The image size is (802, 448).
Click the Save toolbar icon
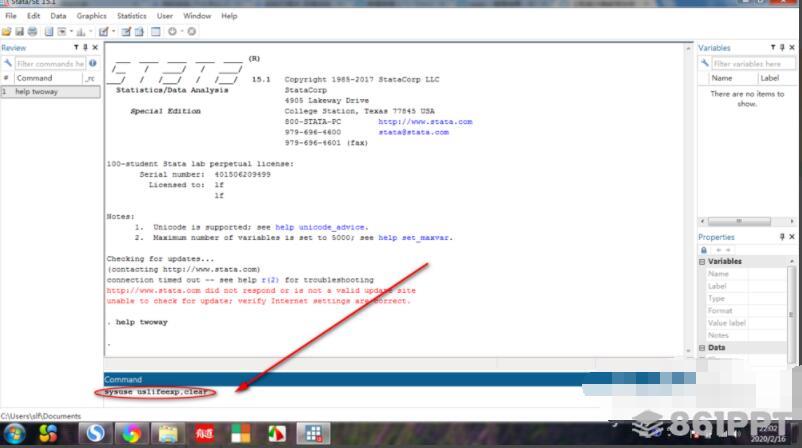[19, 32]
